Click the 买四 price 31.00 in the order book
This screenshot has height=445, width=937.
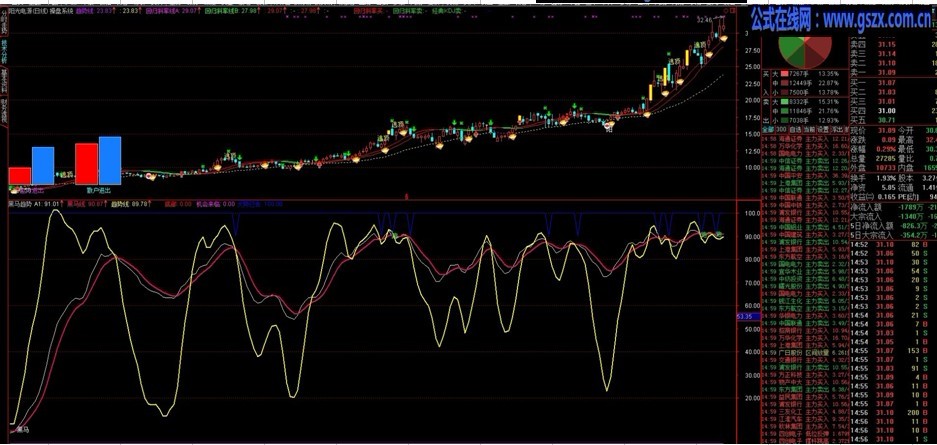pos(887,111)
